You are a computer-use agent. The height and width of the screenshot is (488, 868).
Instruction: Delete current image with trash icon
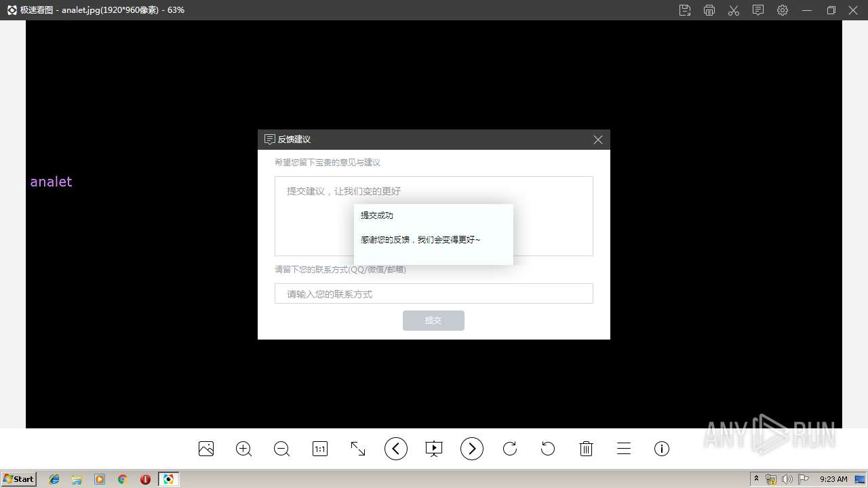(587, 449)
